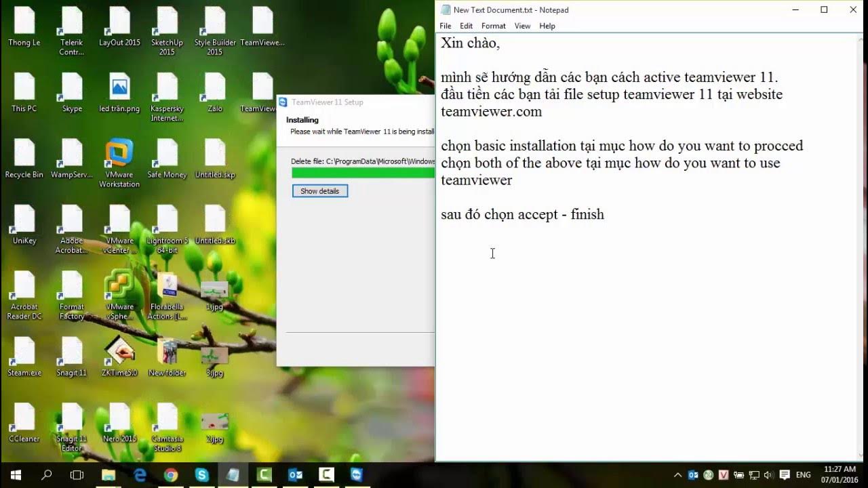Select the VMware vCenter desktop shortcut
868x488 pixels.
point(119,229)
